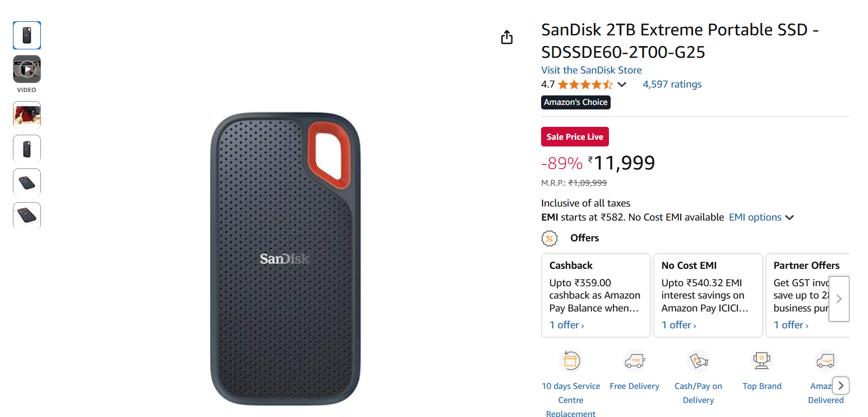Viewport: 868px width, 417px height.
Task: Click the Offers percent badge icon
Action: click(x=550, y=238)
